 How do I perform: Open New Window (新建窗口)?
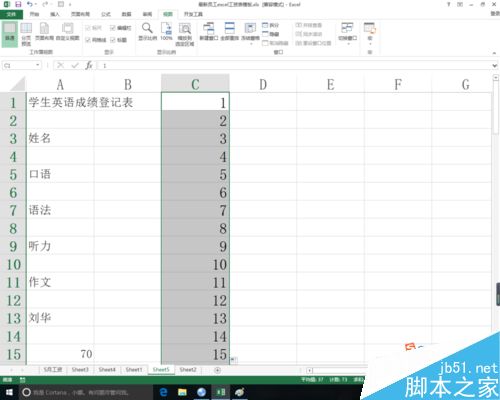pyautogui.click(x=209, y=32)
